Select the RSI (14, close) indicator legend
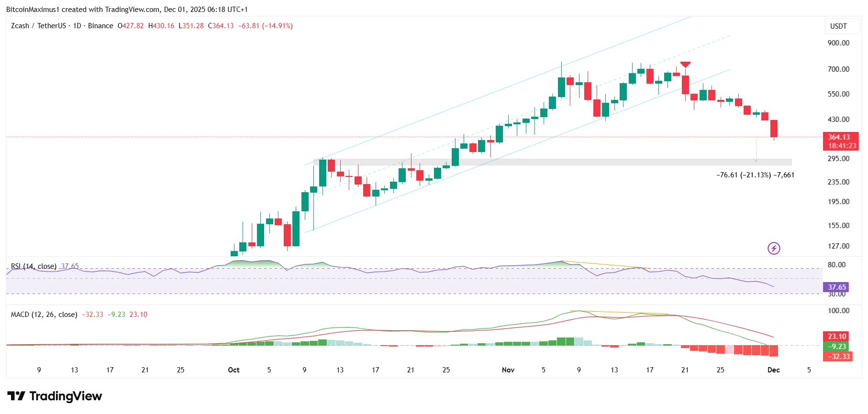 [x=33, y=266]
